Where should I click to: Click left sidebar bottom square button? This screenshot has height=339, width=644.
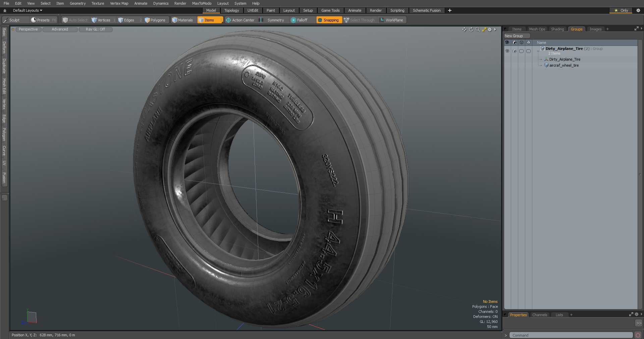(x=4, y=198)
